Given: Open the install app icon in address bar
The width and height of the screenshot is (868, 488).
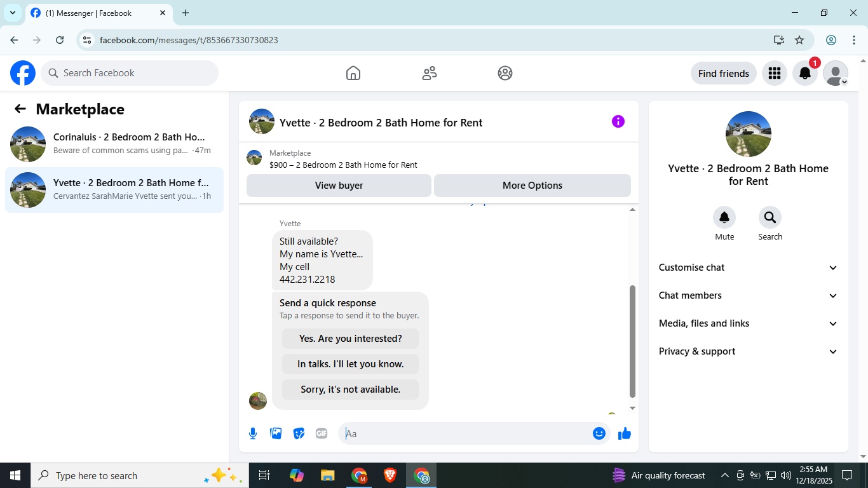Looking at the screenshot, I should (x=779, y=40).
